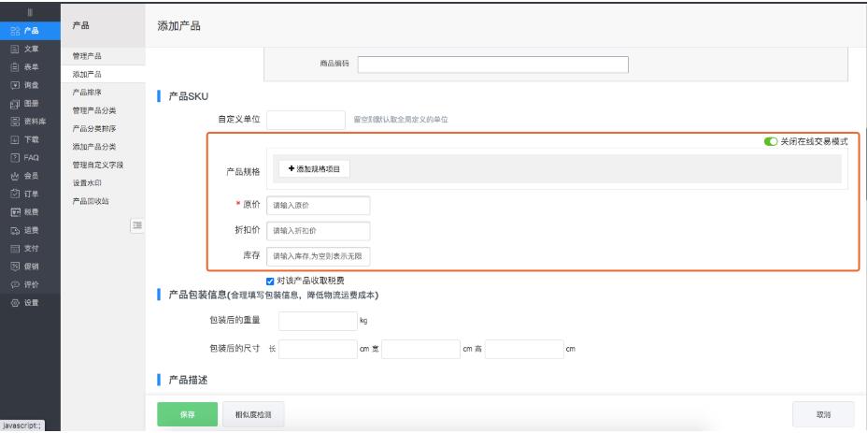
Task: Click the 添加规格项目 button
Action: point(313,168)
